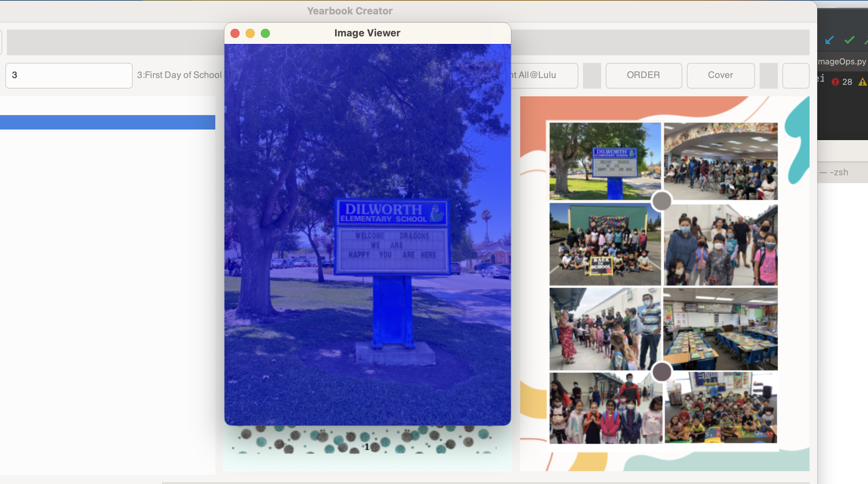Screen dimensions: 868x484
Task: Click the ORDER button
Action: click(644, 75)
